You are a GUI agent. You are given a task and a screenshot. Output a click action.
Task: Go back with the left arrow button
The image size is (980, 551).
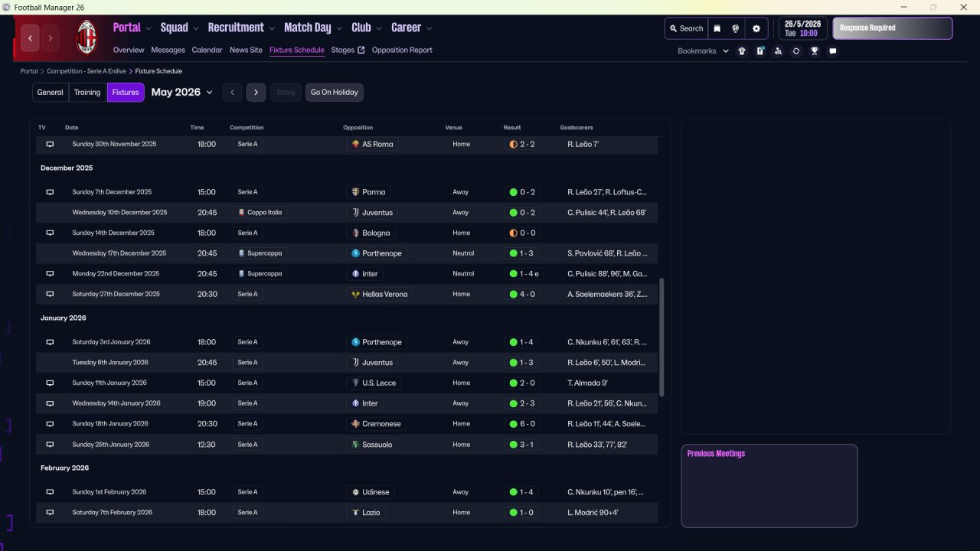click(30, 37)
